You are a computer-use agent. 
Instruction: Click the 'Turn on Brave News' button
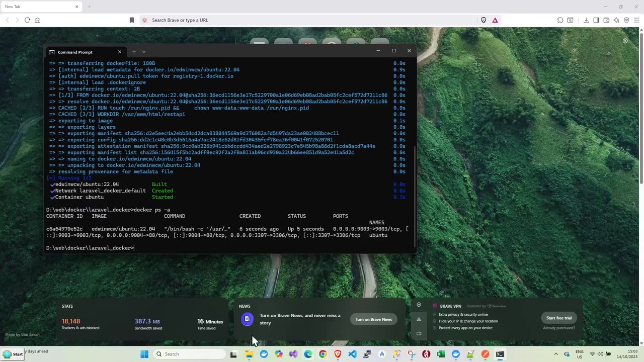373,319
